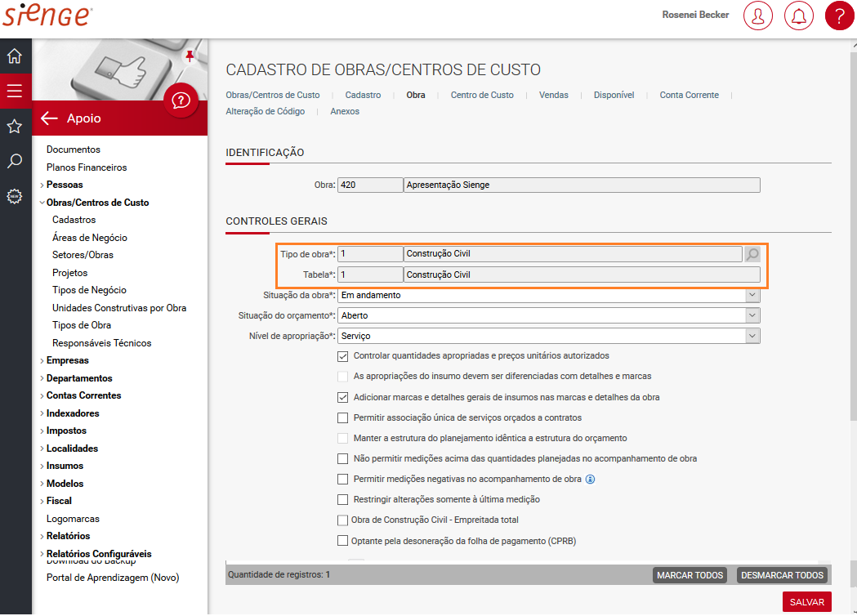Open Alteração de Código tab
This screenshot has height=616, width=857.
click(x=265, y=111)
